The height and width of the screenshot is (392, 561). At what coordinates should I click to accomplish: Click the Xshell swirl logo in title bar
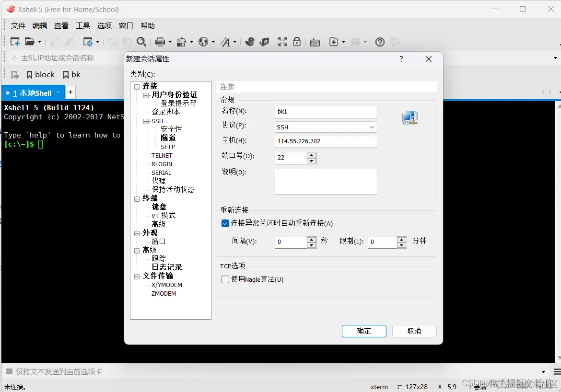tap(11, 9)
